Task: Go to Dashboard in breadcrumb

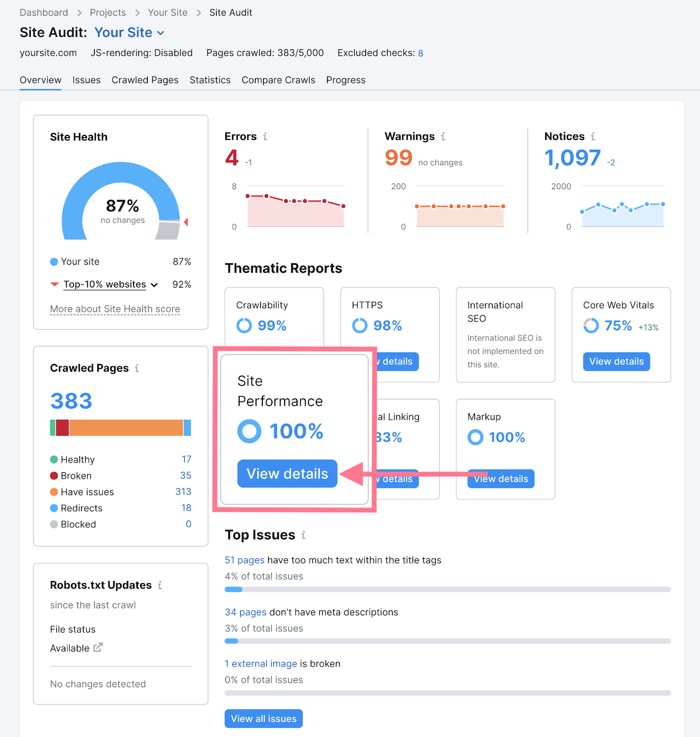Action: pos(44,12)
